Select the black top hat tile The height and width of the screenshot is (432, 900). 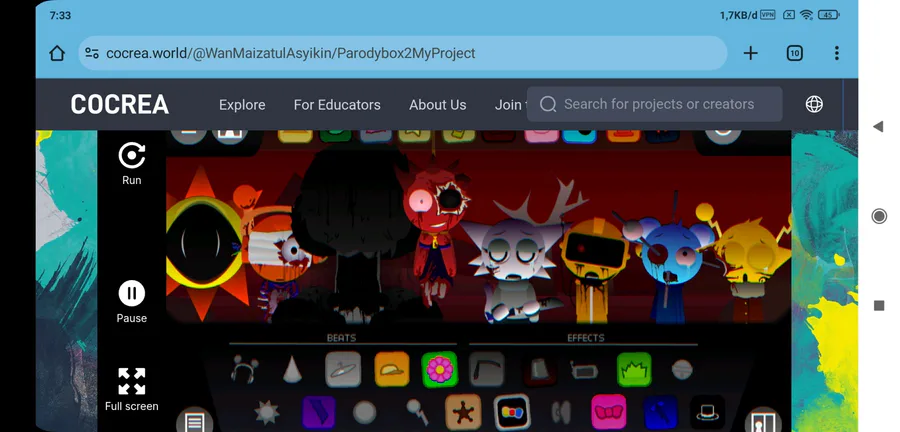707,412
